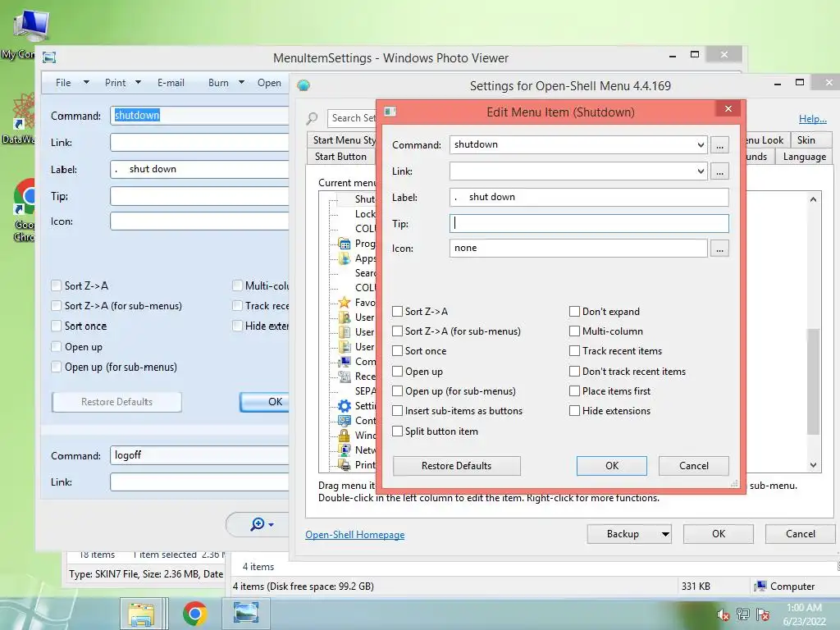
Task: Check Sort Z->A (for sub-menus) in dialog
Action: (x=398, y=331)
